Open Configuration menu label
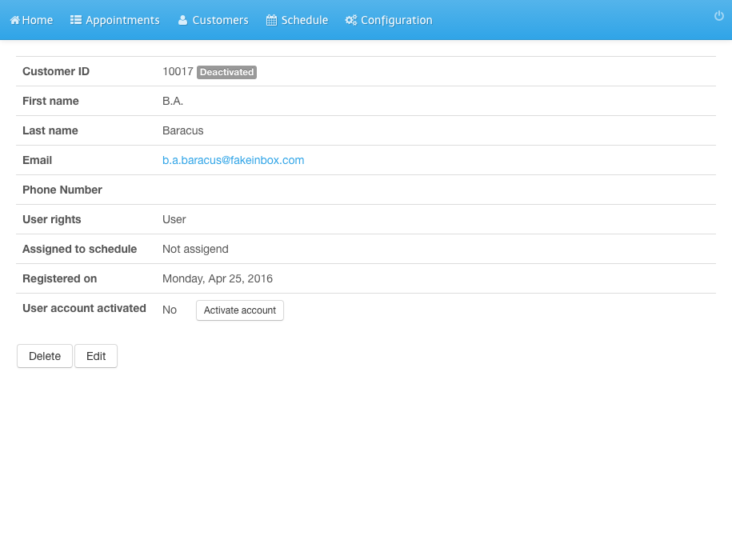The width and height of the screenshot is (732, 560). coord(396,20)
